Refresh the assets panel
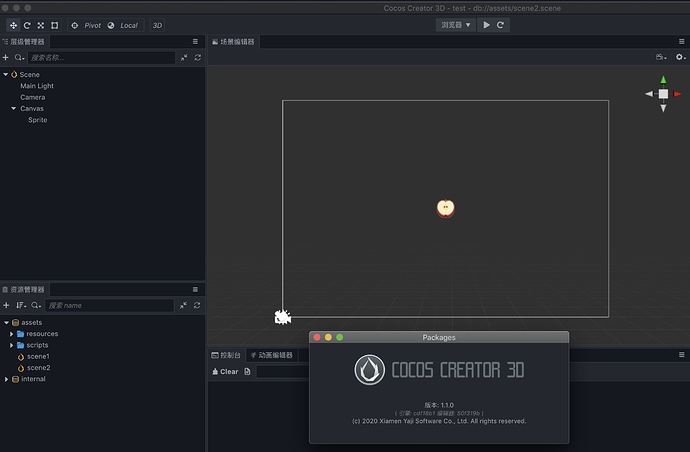This screenshot has height=452, width=690. pyautogui.click(x=197, y=305)
